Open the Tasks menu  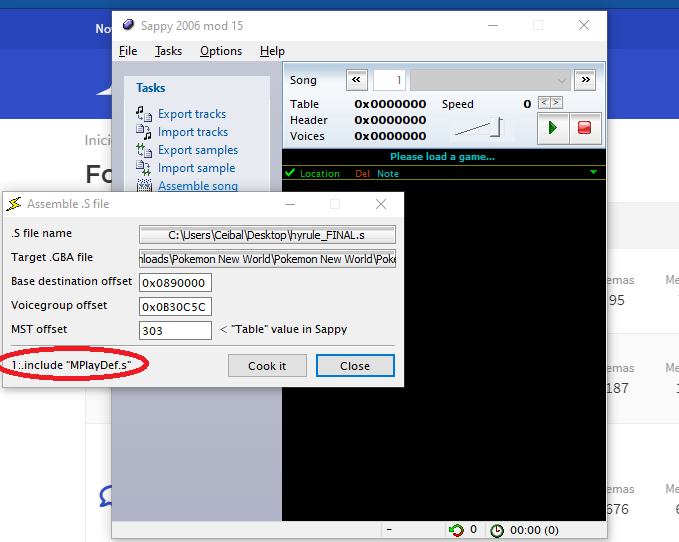pos(168,51)
